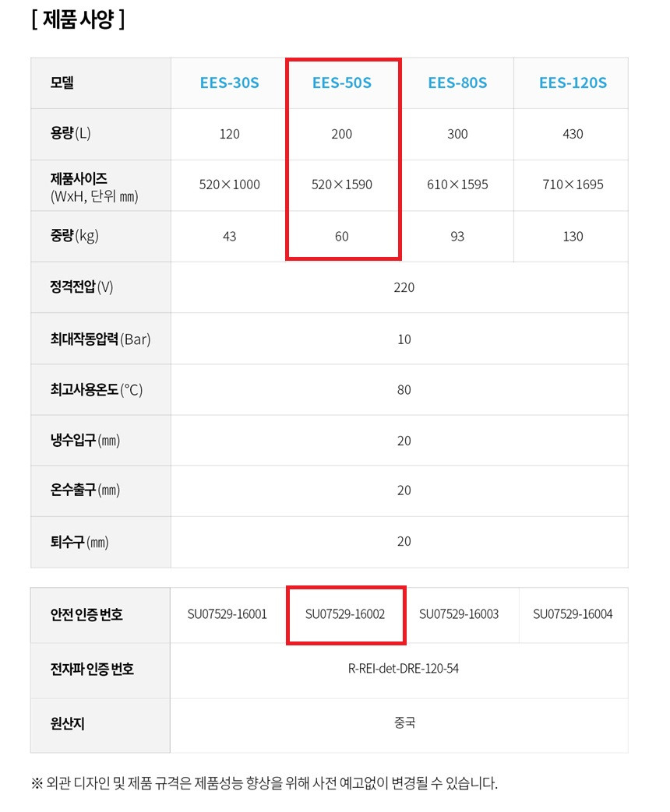Viewport: 670px width, 812px height.
Task: Select the 710×1695 product size cell
Action: click(x=573, y=185)
